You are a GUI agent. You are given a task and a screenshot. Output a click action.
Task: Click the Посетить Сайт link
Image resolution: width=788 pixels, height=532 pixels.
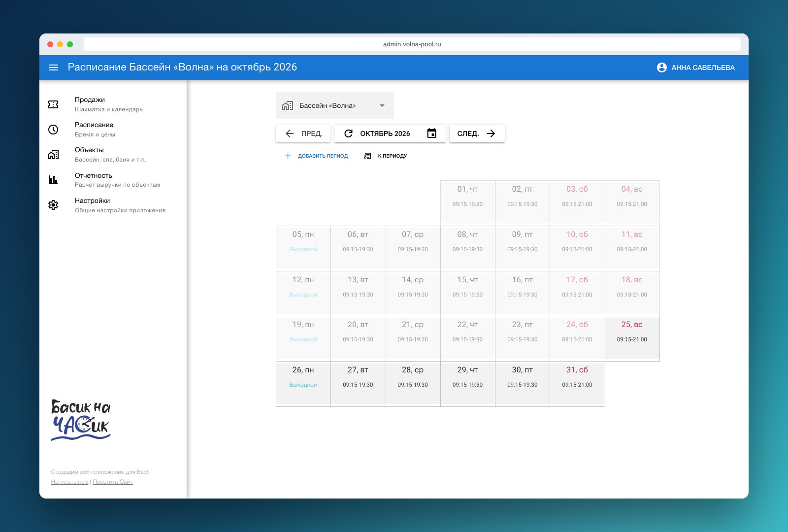tap(113, 482)
